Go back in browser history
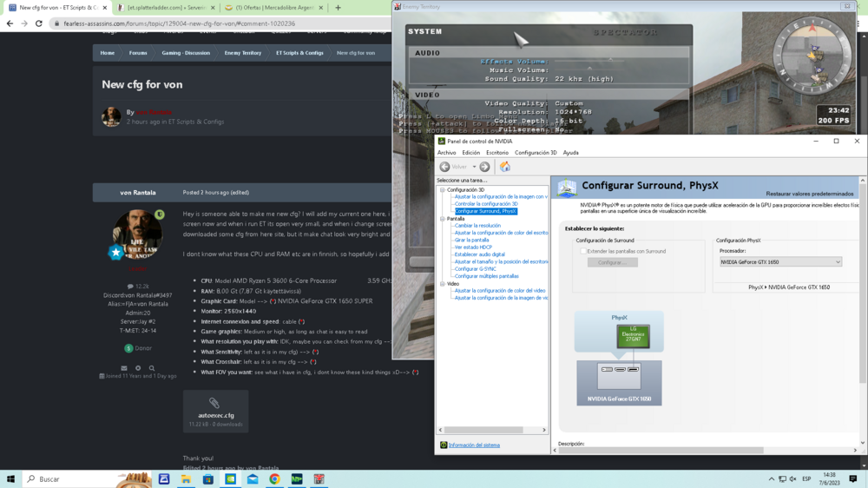The width and height of the screenshot is (868, 488). [10, 23]
